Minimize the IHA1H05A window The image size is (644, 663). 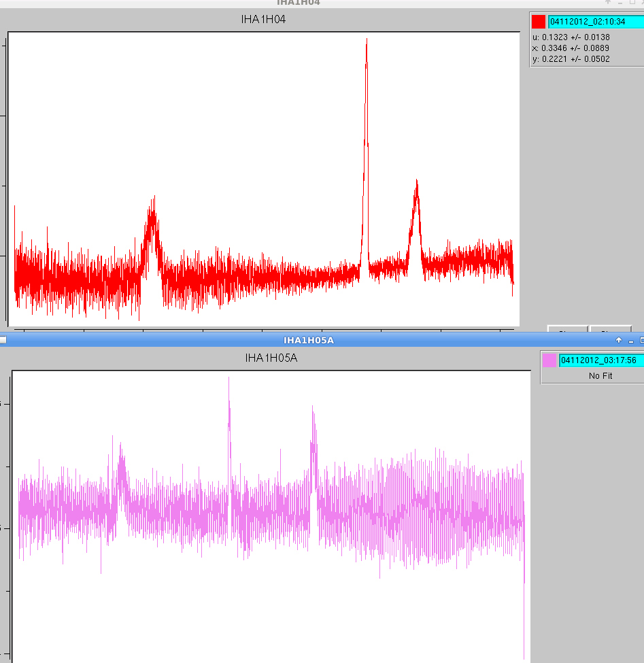point(631,341)
